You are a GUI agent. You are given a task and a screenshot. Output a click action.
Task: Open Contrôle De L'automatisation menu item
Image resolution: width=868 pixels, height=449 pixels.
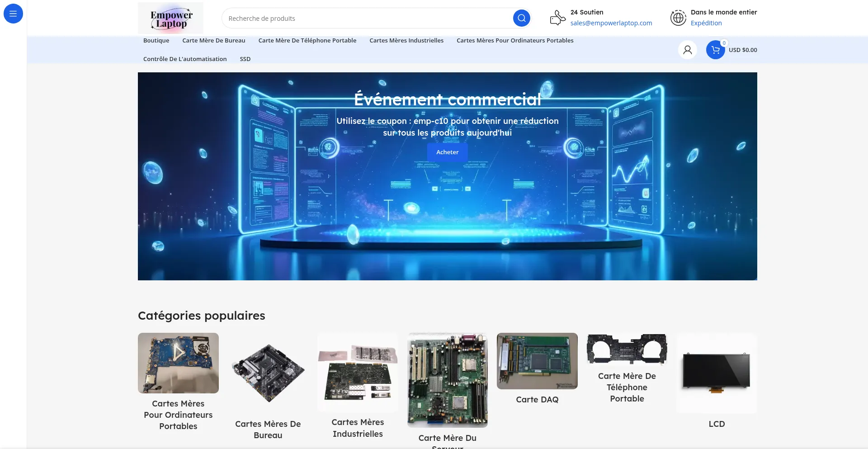coord(185,59)
